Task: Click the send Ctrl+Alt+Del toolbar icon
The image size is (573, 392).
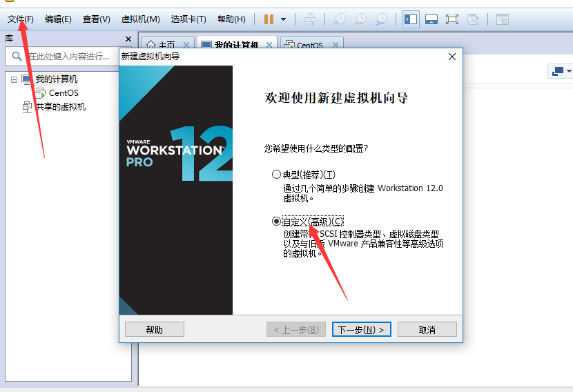Action: coord(310,19)
